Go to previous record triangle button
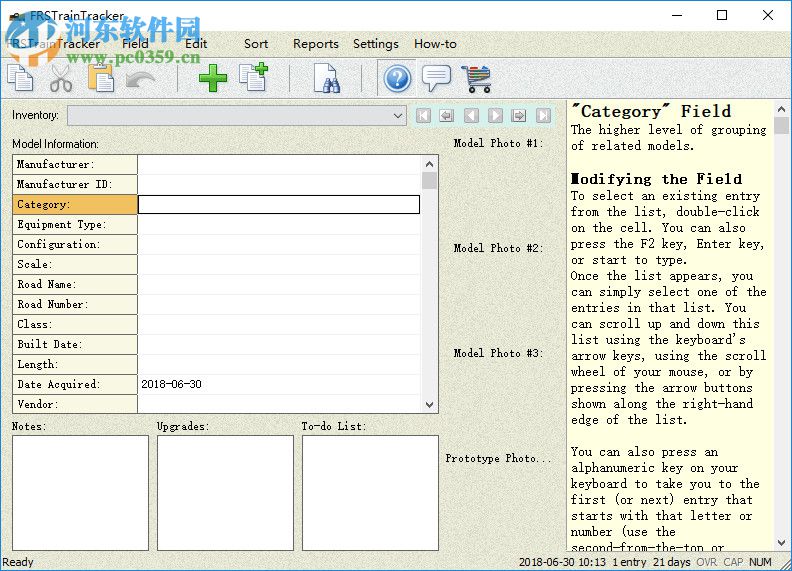This screenshot has height=571, width=792. (471, 116)
